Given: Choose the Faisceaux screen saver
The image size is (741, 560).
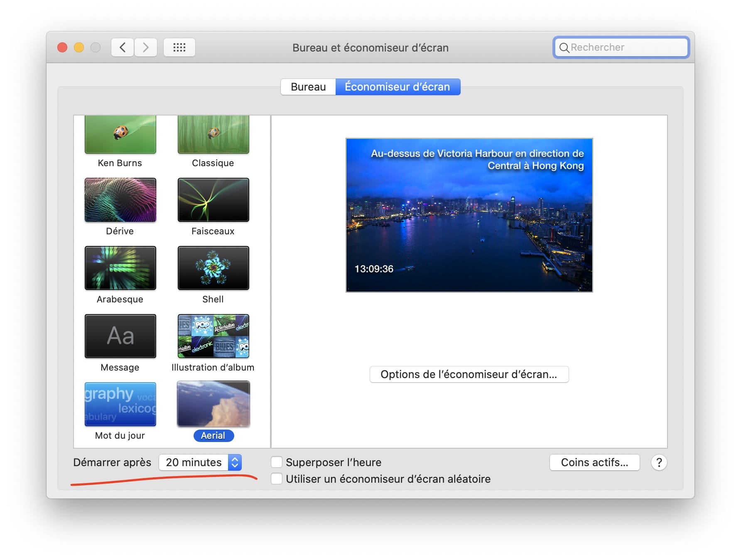Looking at the screenshot, I should (x=213, y=200).
